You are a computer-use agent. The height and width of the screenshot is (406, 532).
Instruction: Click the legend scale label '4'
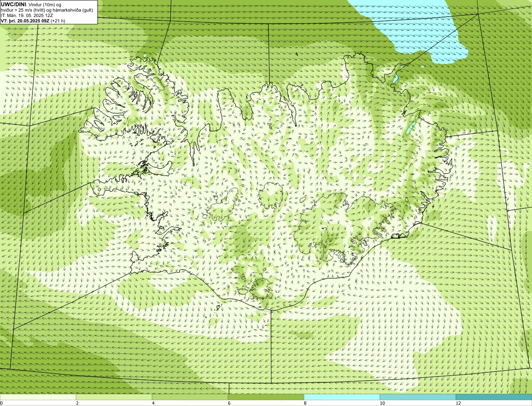[153, 403]
